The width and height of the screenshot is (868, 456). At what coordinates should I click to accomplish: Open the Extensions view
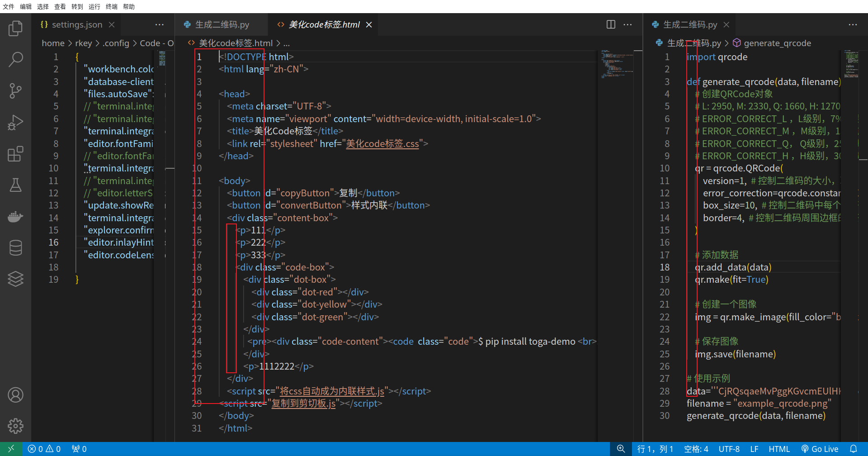(x=15, y=154)
